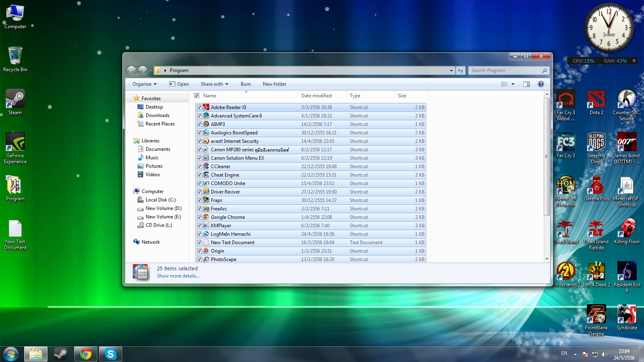
Task: Select Garena Plus desktop icon
Action: (596, 188)
